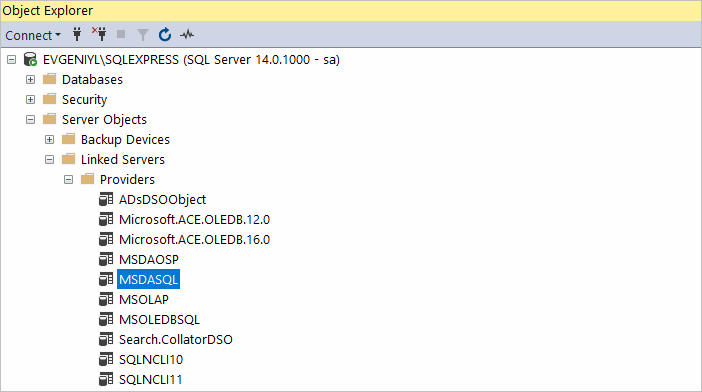Select the MSOLAP provider
702x392 pixels.
pos(144,299)
